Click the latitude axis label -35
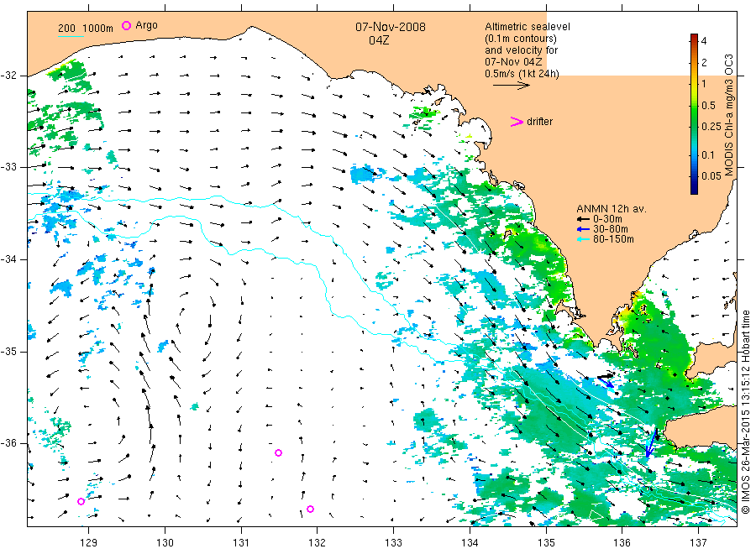 [8, 351]
